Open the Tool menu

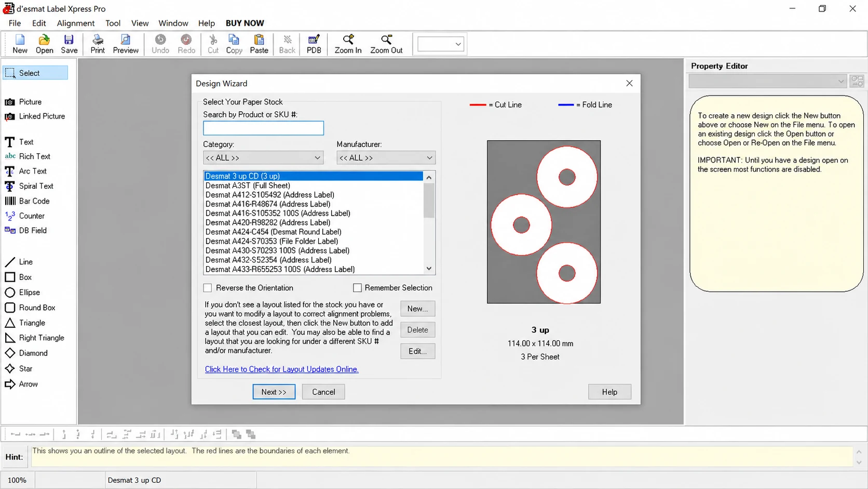coord(113,23)
